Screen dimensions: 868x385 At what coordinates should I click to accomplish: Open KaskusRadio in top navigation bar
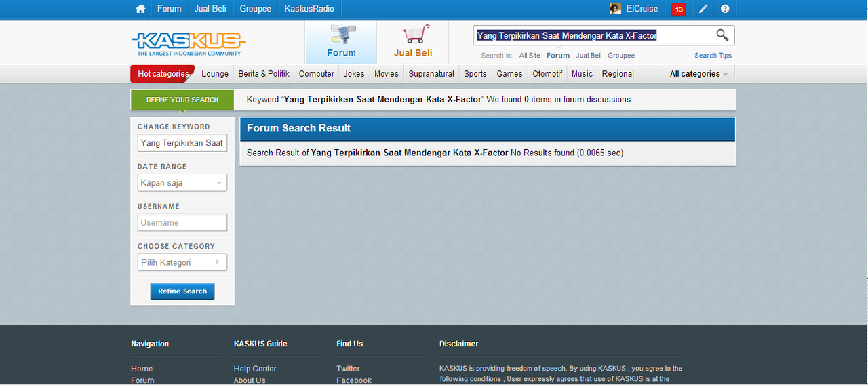click(x=309, y=9)
